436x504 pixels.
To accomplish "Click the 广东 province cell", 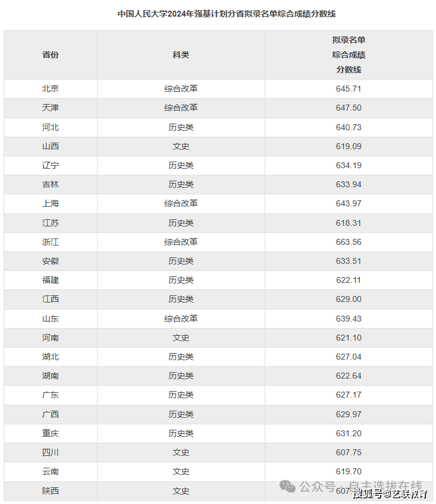I will 51,395.
